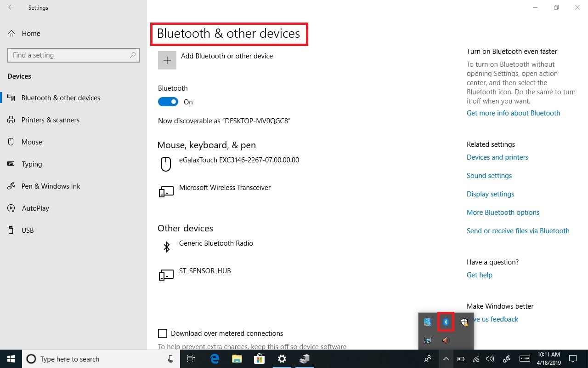Screen dimensions: 588x368
Task: Collapse the hidden icons tray chevron
Action: (x=446, y=359)
